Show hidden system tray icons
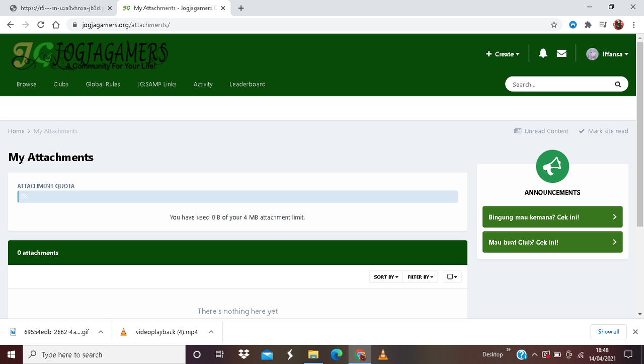This screenshot has height=364, width=644. 534,354
